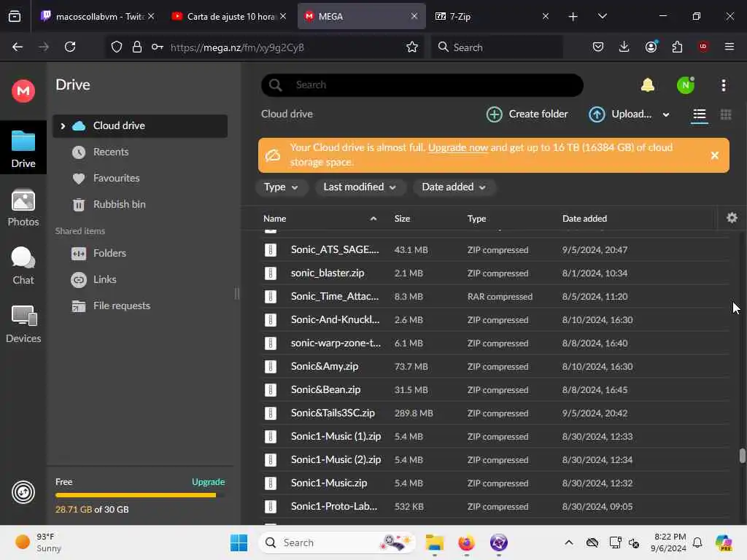Select Sonic1-Music (1).zip file
The width and height of the screenshot is (747, 560).
click(495, 437)
